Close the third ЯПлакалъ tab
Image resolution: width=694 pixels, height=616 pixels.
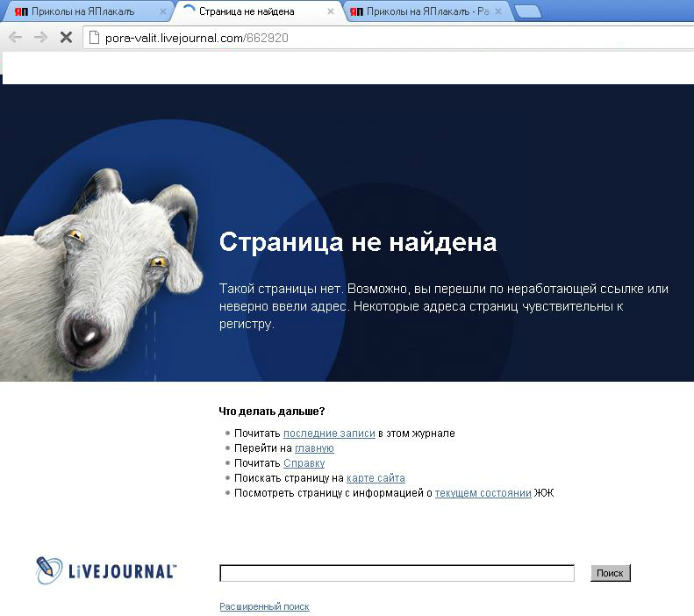point(498,12)
